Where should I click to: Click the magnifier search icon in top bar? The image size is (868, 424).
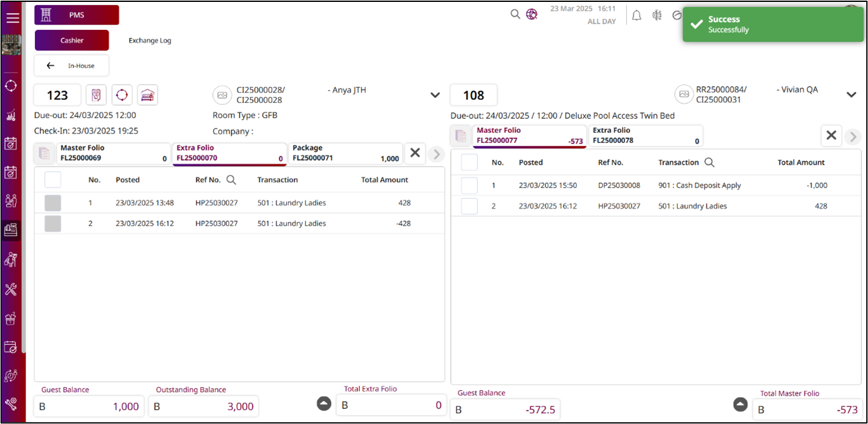click(x=515, y=14)
